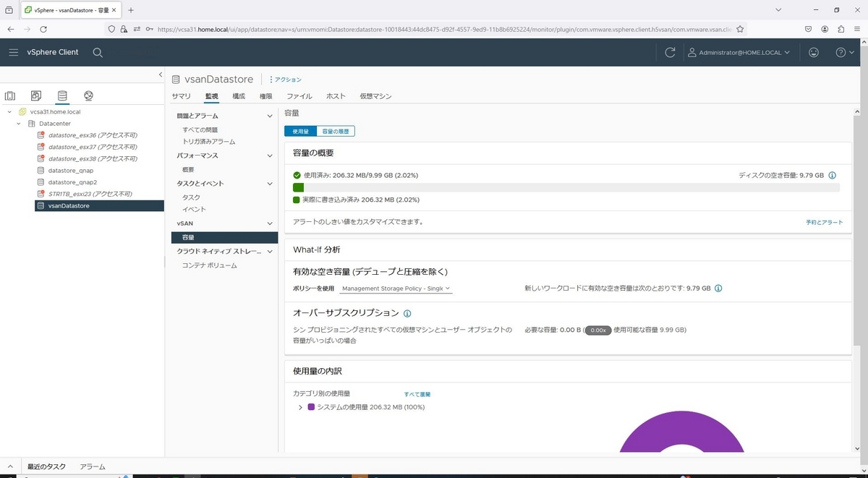Switch to the 構成 tab
This screenshot has height=478, width=868.
pos(239,96)
